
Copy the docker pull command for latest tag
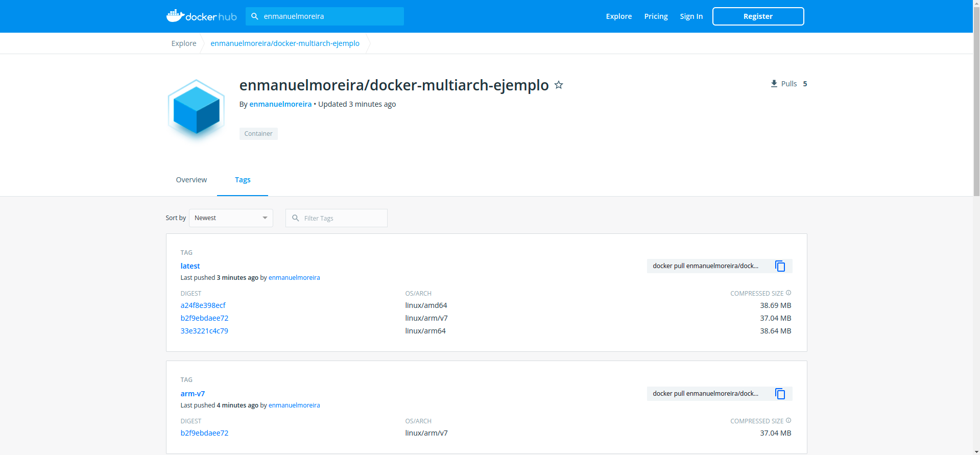[780, 266]
